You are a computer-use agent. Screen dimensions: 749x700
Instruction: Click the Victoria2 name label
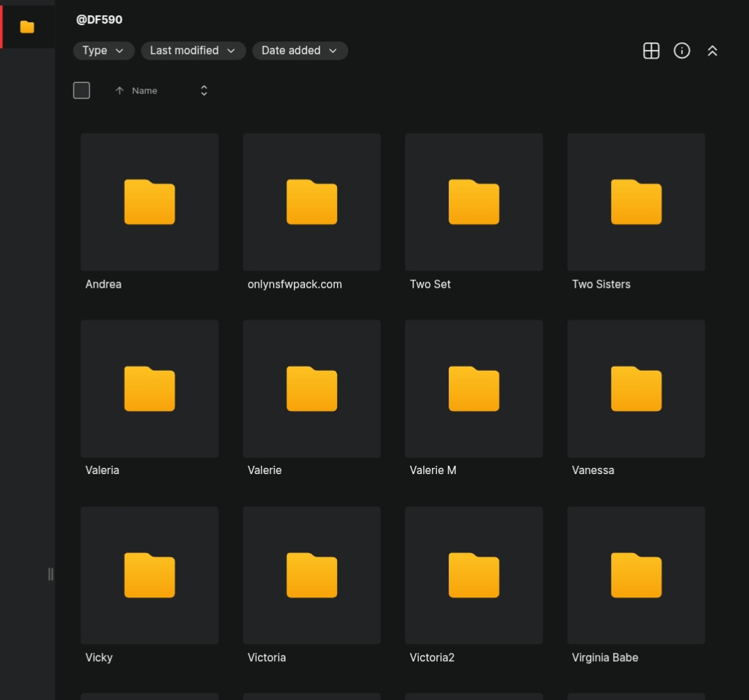click(x=432, y=658)
